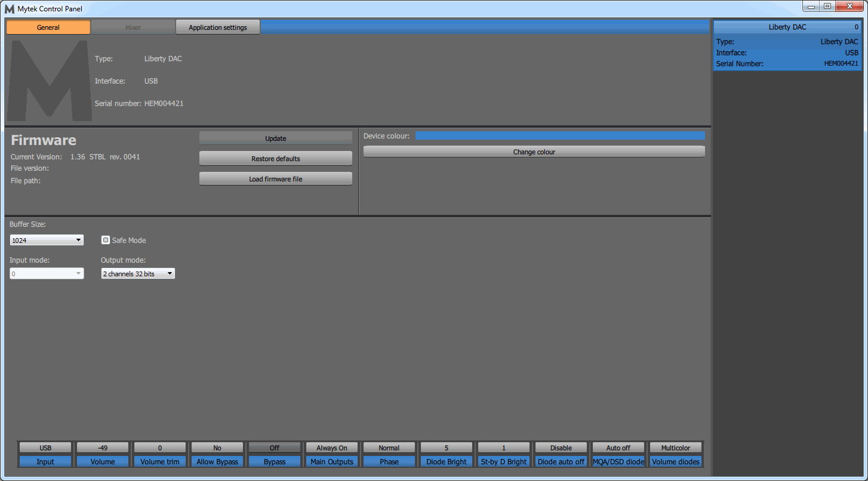Open the Mixer tab
The image size is (868, 481).
(x=133, y=27)
